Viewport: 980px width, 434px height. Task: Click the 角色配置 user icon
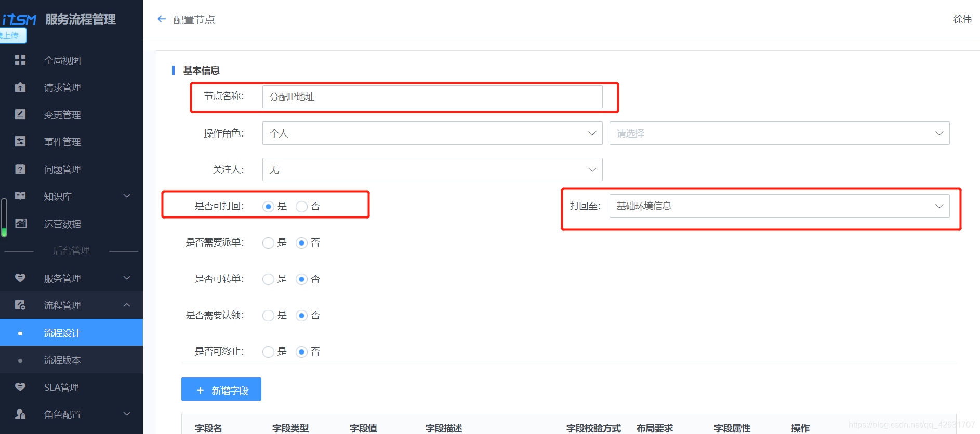tap(20, 414)
